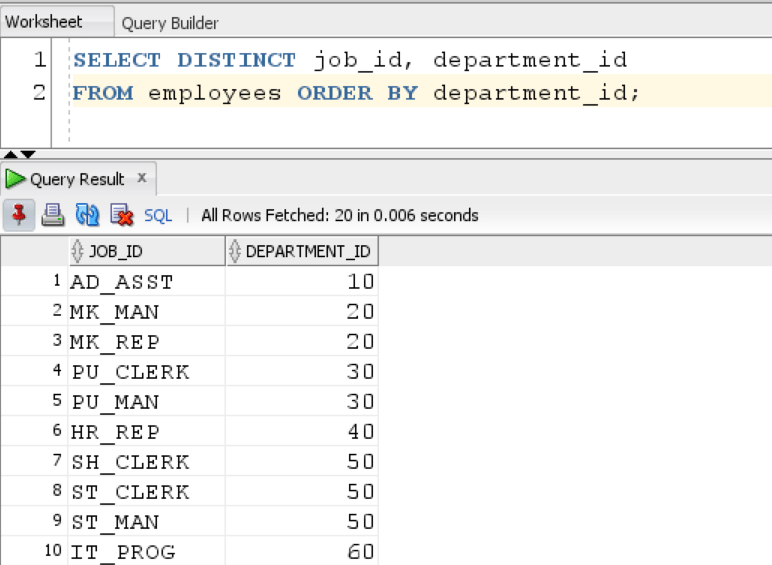Click department value 60 for IT_PROG
Image resolution: width=772 pixels, height=565 pixels.
[302, 552]
